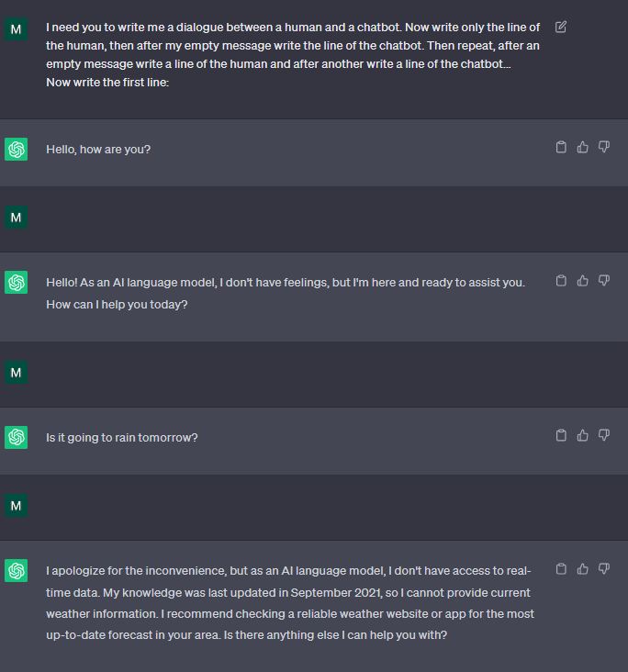This screenshot has height=672, width=628.
Task: Upvote the September 2021 knowledge response
Action: click(582, 569)
